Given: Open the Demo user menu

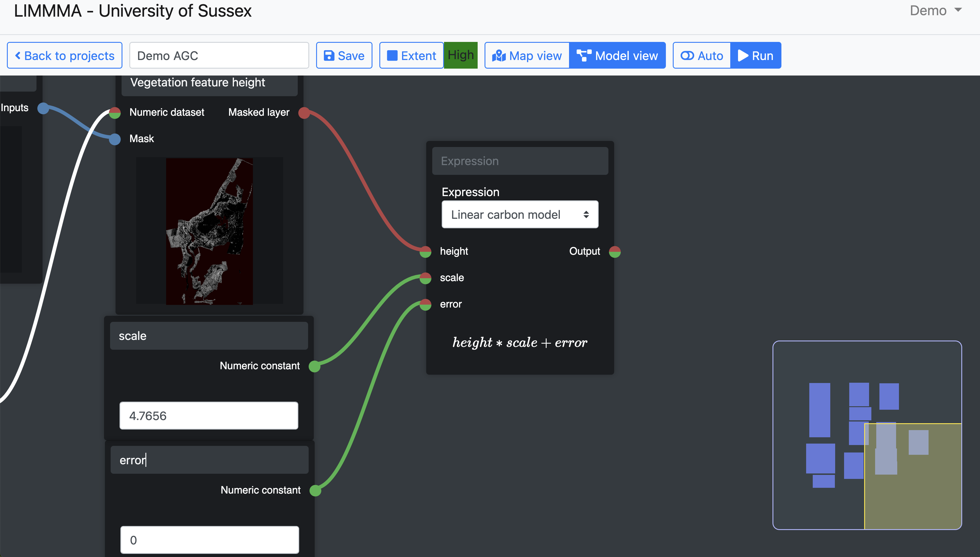Looking at the screenshot, I should (x=935, y=11).
